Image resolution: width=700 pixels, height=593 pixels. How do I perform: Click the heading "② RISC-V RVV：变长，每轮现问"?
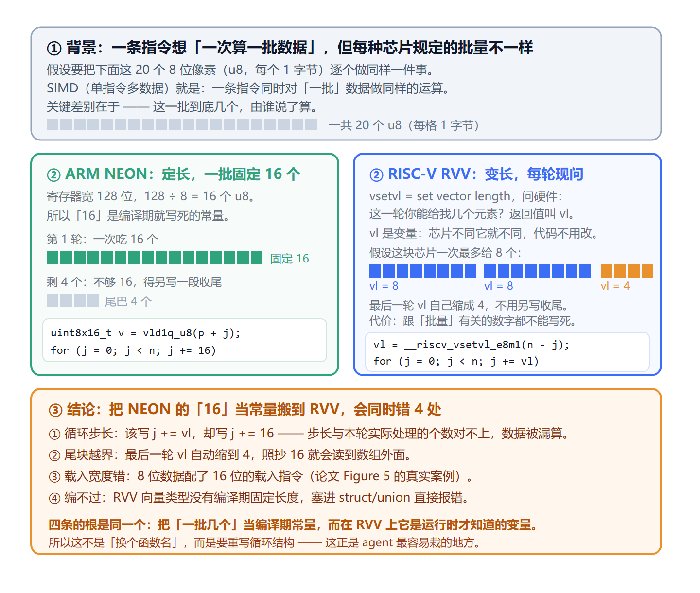point(476,174)
